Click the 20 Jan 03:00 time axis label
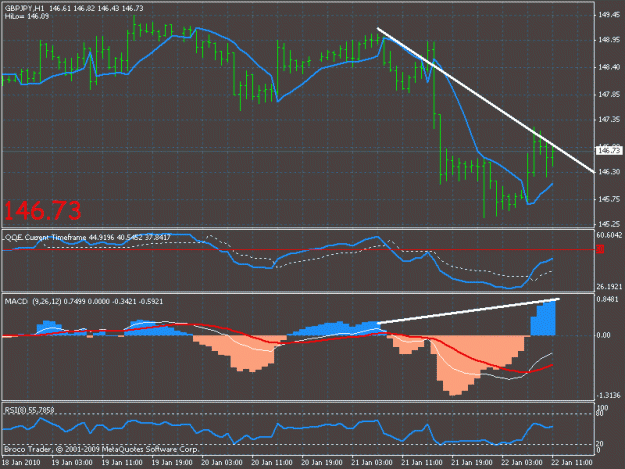625x469 pixels. coord(222,463)
